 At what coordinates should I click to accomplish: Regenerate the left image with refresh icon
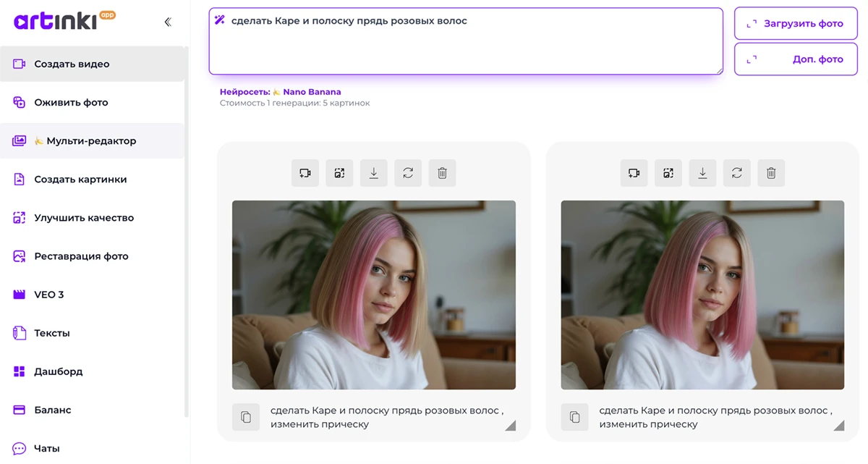coord(408,173)
